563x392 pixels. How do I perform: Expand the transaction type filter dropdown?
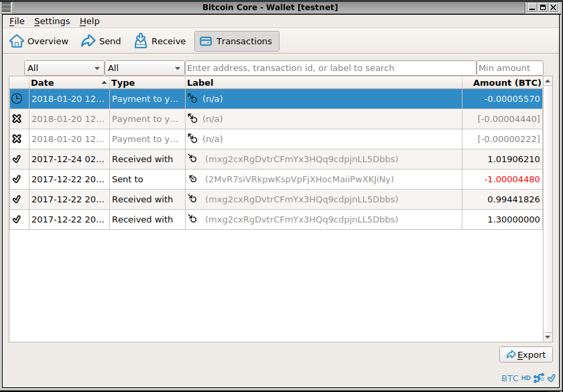[144, 68]
